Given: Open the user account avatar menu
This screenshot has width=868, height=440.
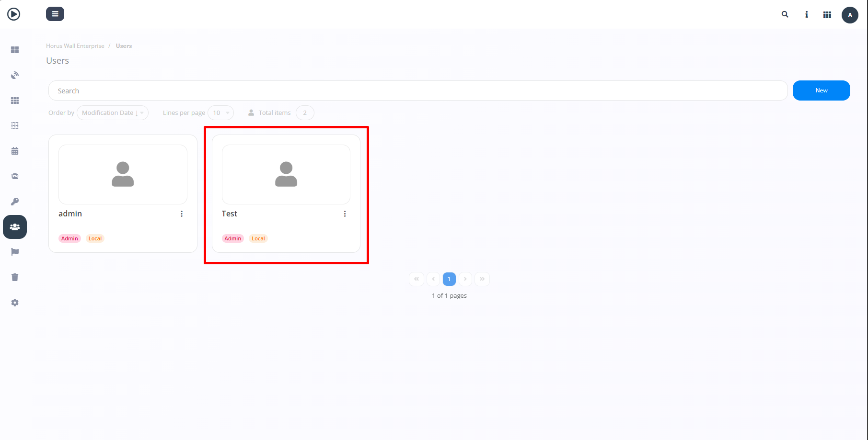Looking at the screenshot, I should click(850, 15).
